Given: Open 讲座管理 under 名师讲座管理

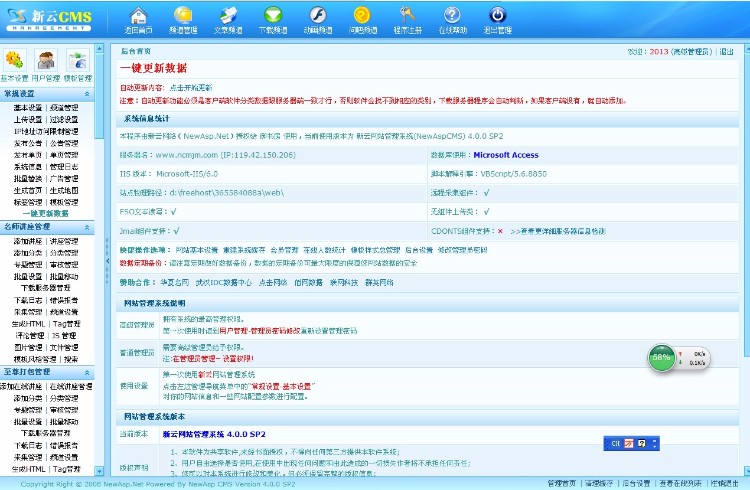Looking at the screenshot, I should (64, 241).
